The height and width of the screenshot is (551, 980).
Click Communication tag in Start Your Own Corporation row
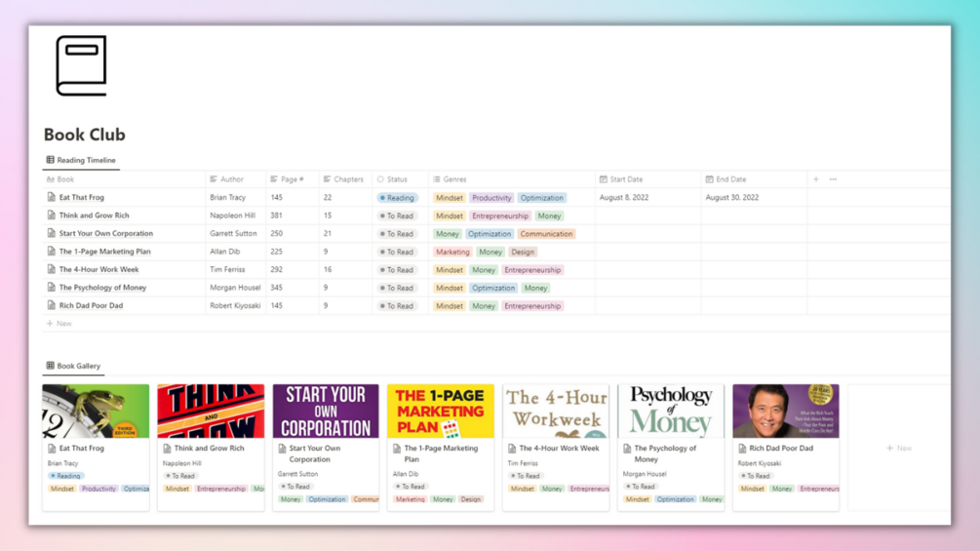point(546,234)
